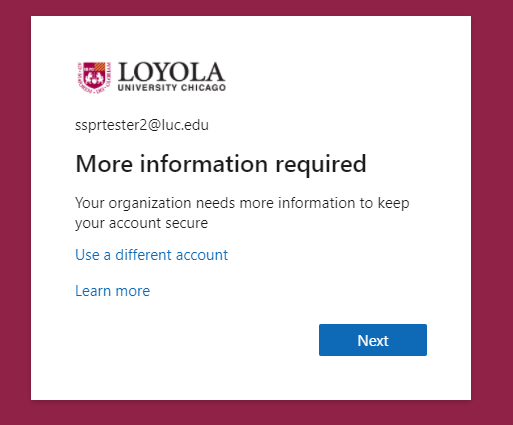Click the Loyola shield crest icon

(94, 77)
